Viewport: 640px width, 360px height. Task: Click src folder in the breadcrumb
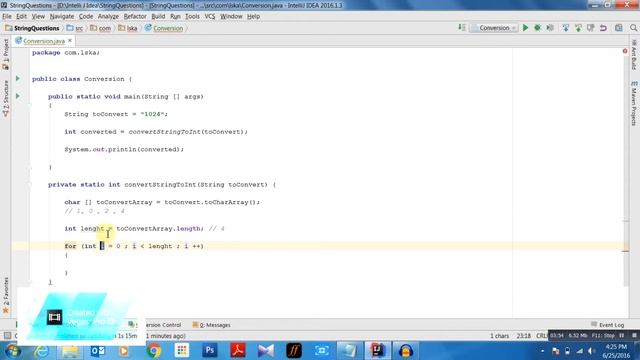tap(75, 28)
